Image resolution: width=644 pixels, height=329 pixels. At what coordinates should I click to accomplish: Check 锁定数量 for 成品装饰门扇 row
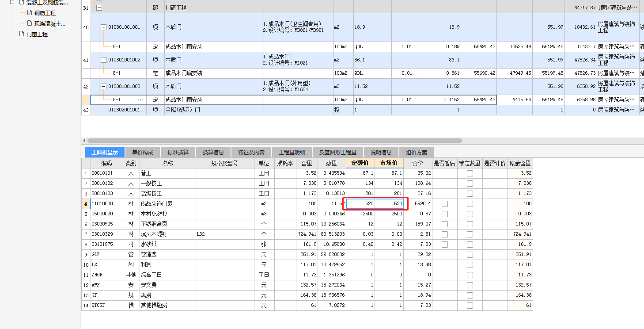point(470,204)
